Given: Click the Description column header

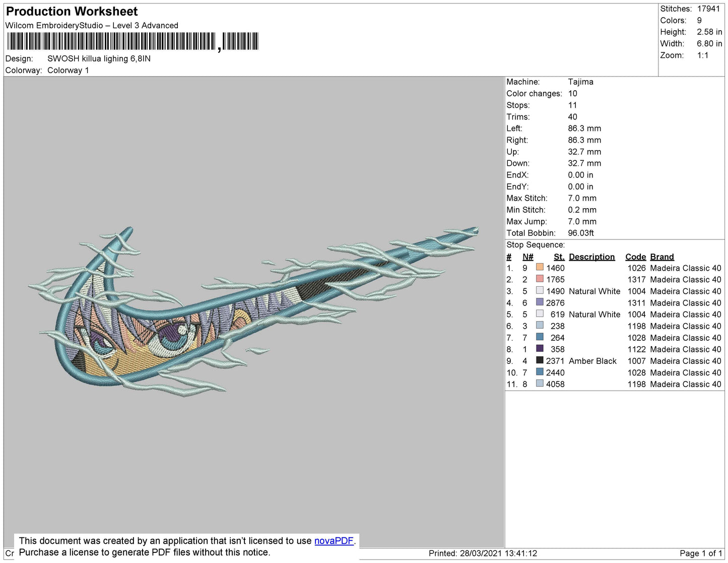Looking at the screenshot, I should [591, 257].
